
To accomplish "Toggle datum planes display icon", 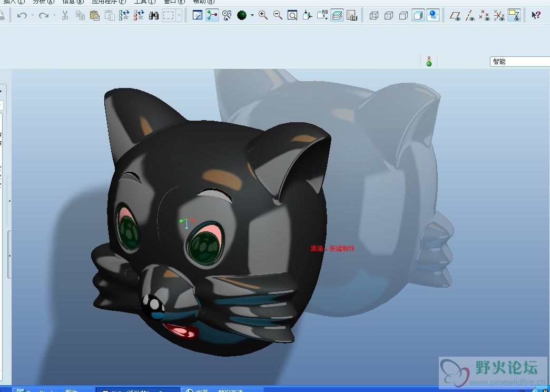I will click(455, 15).
